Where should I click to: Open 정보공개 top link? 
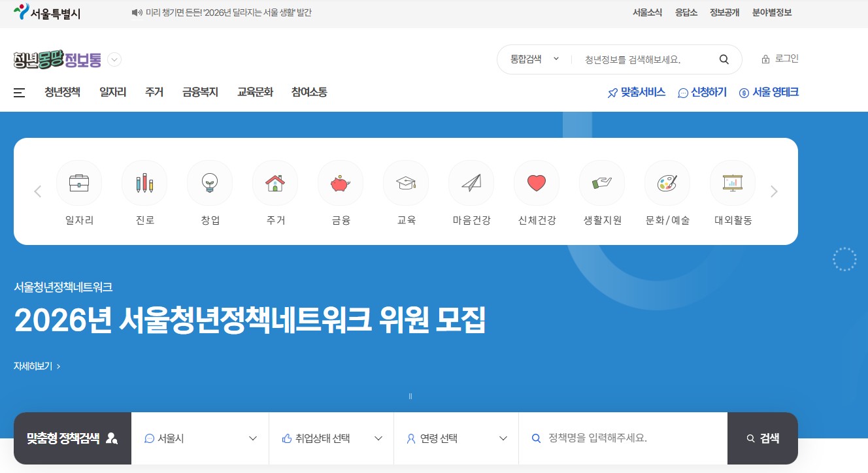click(x=725, y=12)
